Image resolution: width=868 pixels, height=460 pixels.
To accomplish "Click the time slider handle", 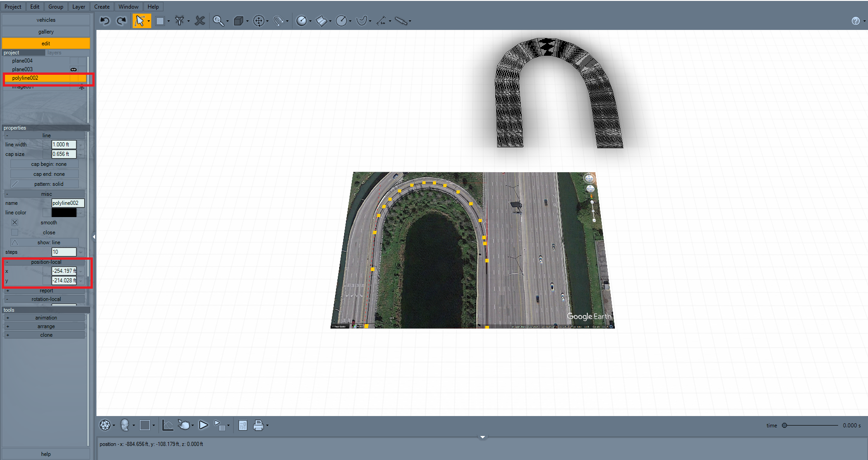I will click(784, 426).
